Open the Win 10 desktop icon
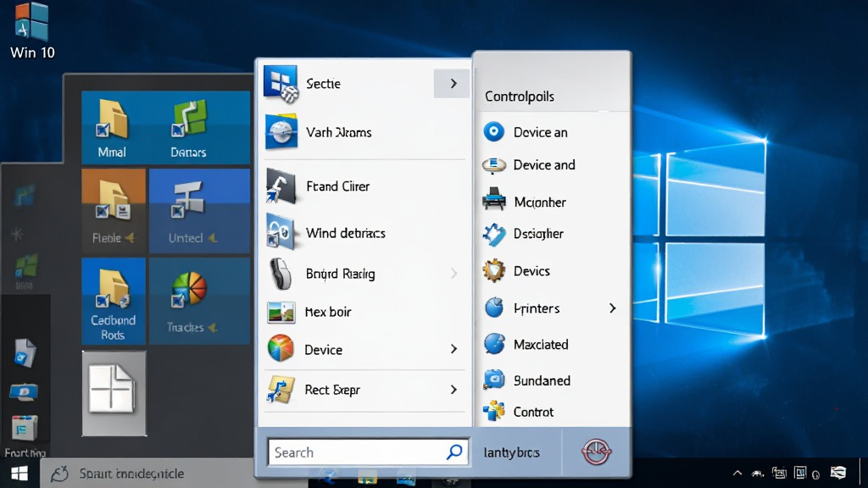Screen dimensions: 868x488 31,30
